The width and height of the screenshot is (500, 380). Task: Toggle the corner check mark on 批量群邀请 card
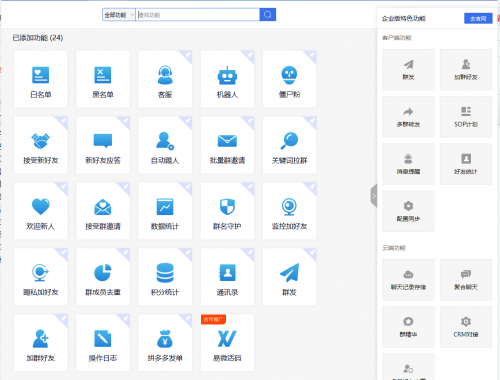pyautogui.click(x=249, y=121)
